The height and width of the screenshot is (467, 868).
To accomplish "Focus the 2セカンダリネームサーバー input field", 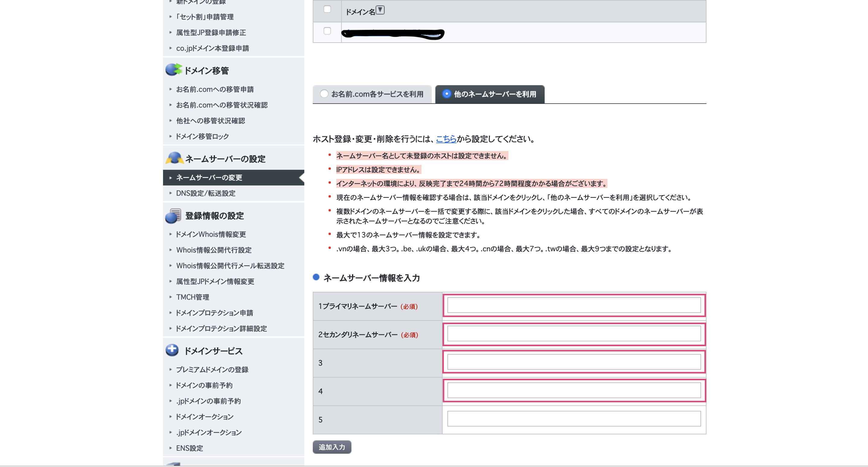I will coord(574,333).
